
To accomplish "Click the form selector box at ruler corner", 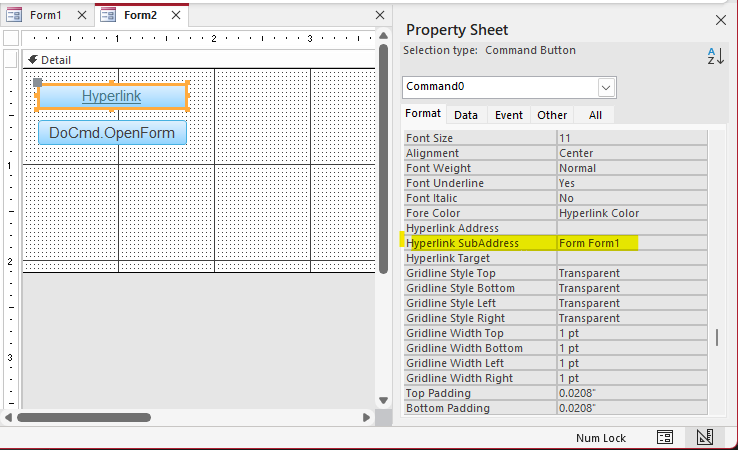I will pyautogui.click(x=11, y=38).
